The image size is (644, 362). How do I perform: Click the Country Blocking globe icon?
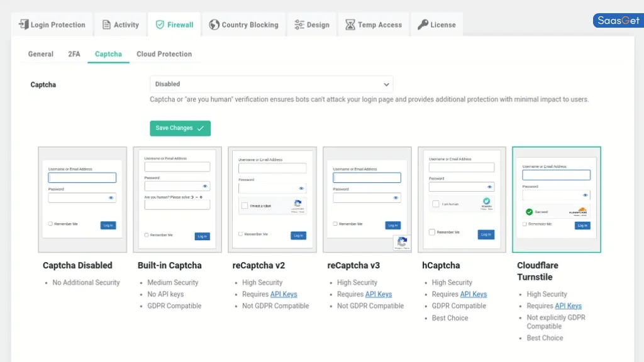214,25
